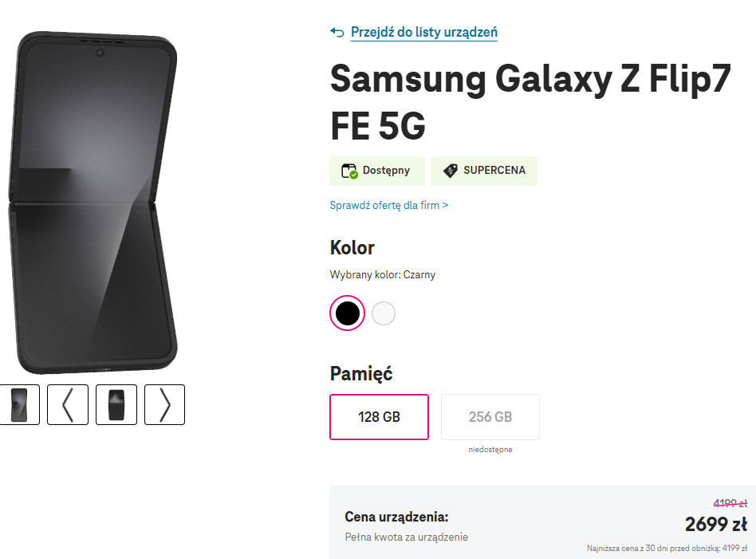Image resolution: width=756 pixels, height=559 pixels.
Task: Pick the black color swatch
Action: click(x=347, y=313)
